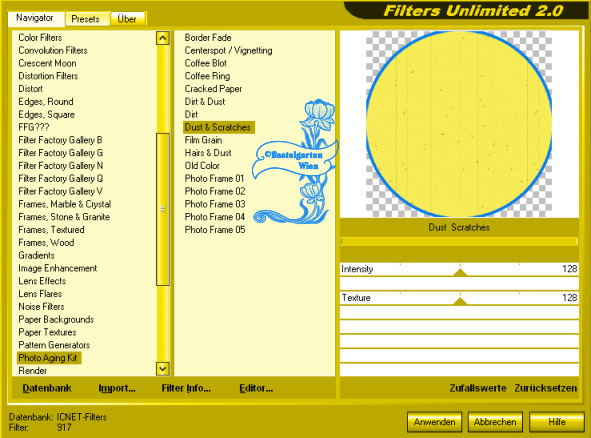
Task: Click the category list scrollbar thumb
Action: (162, 209)
